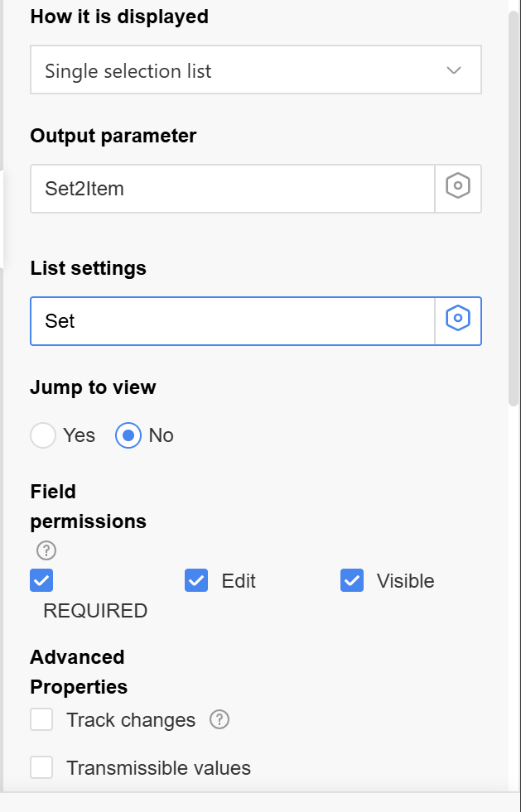Click the How it is displayed label
Screen dimensions: 521x812
(119, 17)
